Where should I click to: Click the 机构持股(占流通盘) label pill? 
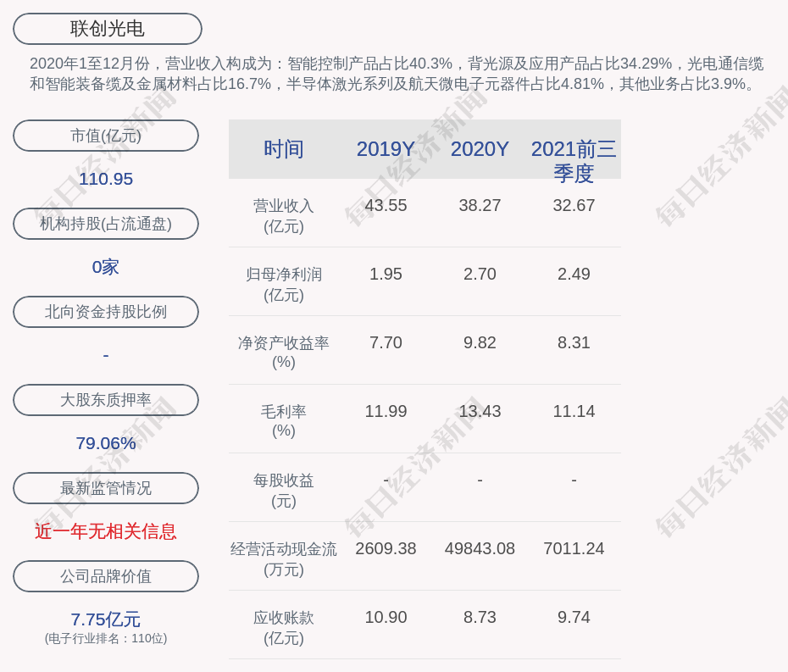(106, 224)
